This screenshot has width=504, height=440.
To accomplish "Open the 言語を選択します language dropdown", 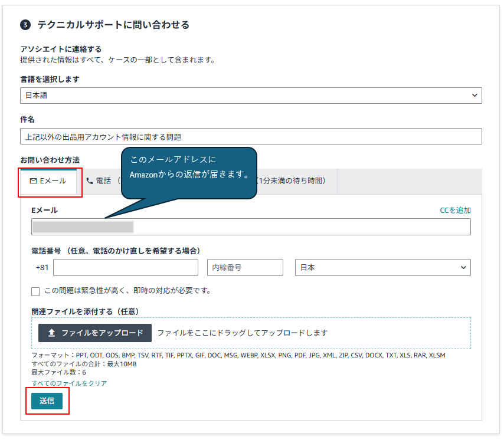I will [x=251, y=96].
